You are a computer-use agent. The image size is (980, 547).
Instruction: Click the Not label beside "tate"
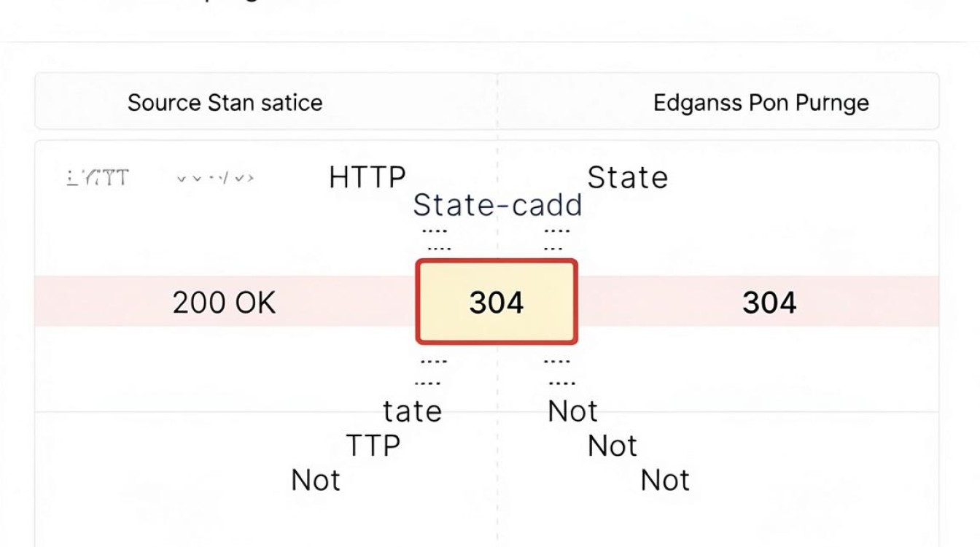tap(573, 411)
